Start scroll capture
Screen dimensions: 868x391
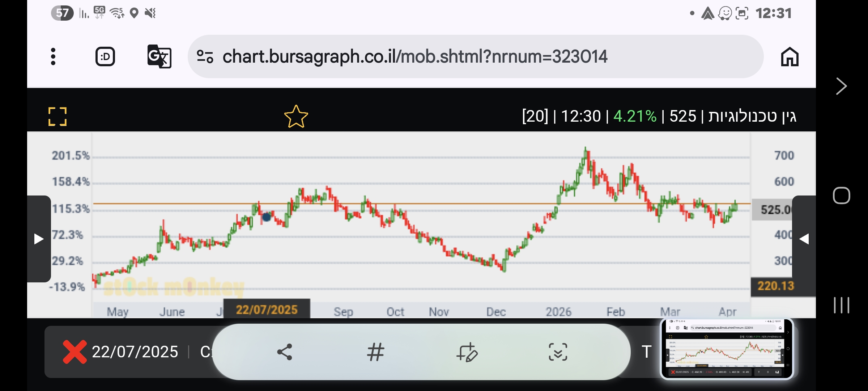click(558, 352)
